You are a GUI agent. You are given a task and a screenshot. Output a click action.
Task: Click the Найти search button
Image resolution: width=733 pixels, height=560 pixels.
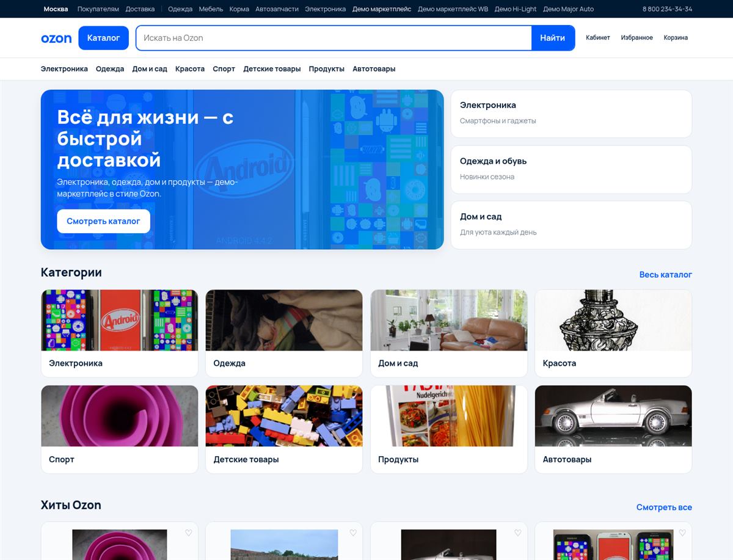pos(552,38)
